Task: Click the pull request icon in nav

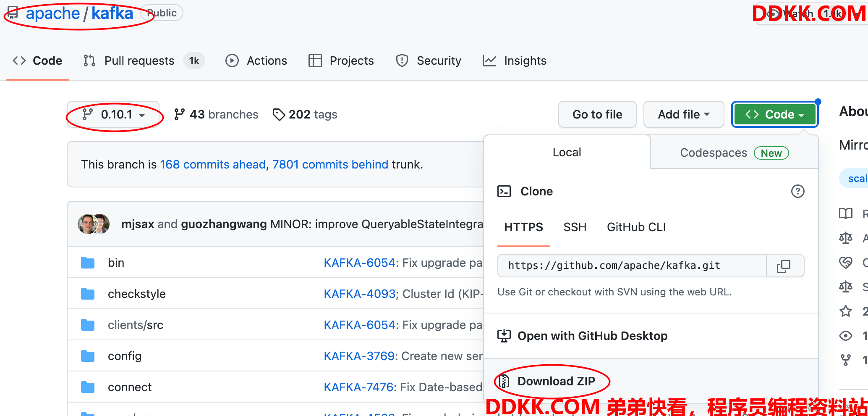Action: tap(89, 61)
